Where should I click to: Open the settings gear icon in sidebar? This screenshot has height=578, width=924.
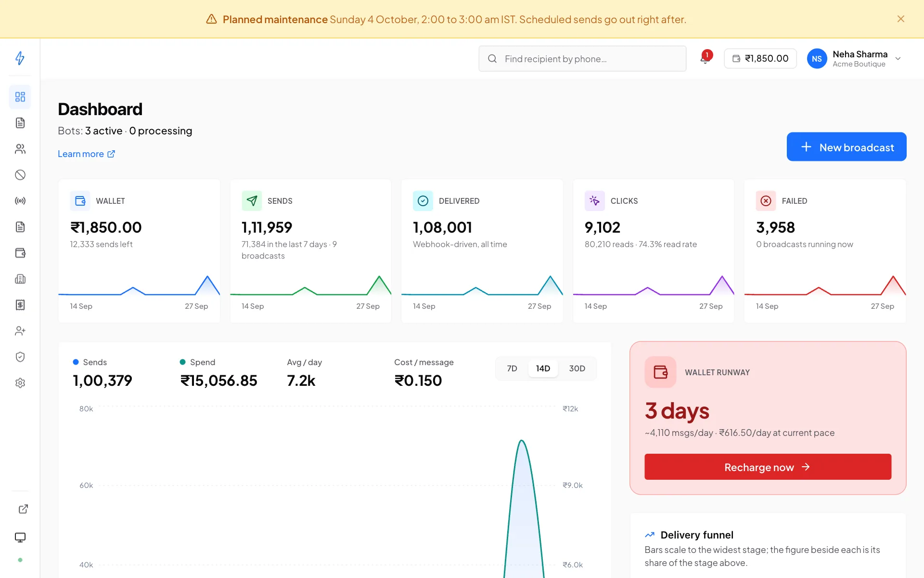coord(20,383)
